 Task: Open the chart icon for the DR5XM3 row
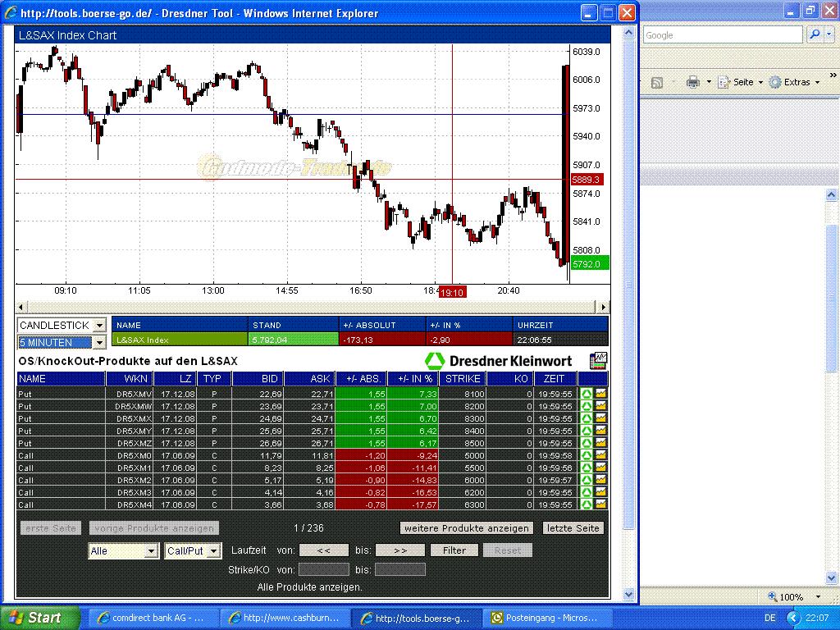point(601,492)
